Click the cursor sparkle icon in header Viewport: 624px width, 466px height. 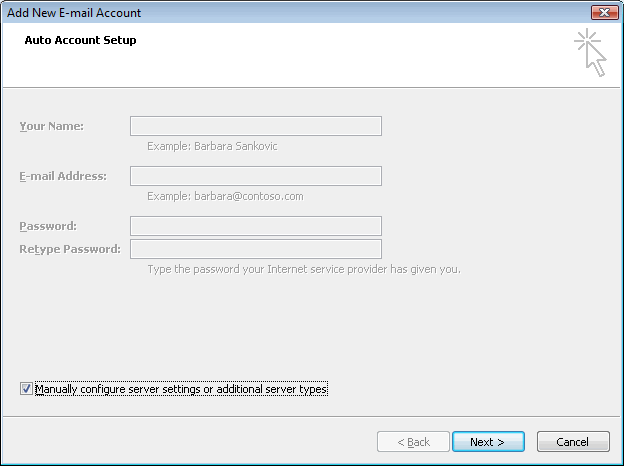point(591,53)
